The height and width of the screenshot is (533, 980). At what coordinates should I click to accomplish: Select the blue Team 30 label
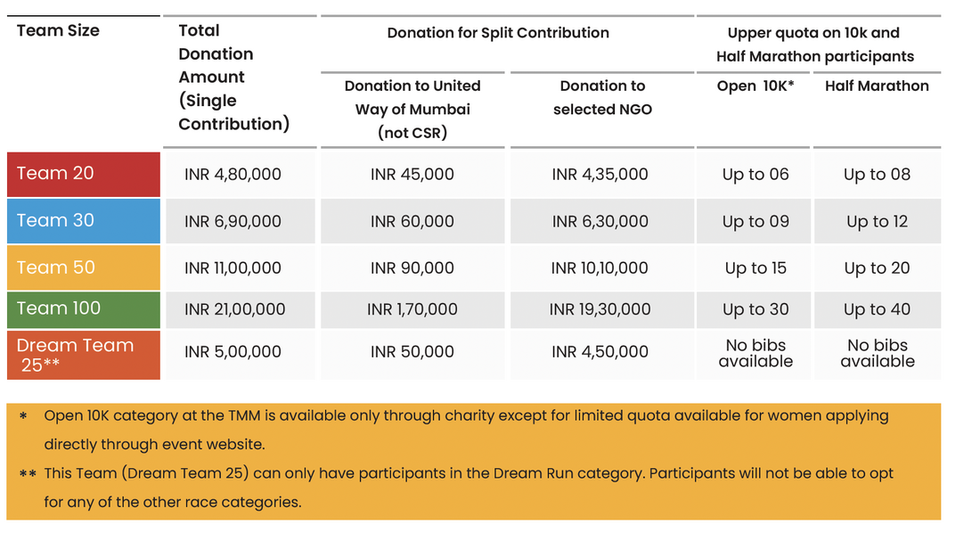pos(55,221)
